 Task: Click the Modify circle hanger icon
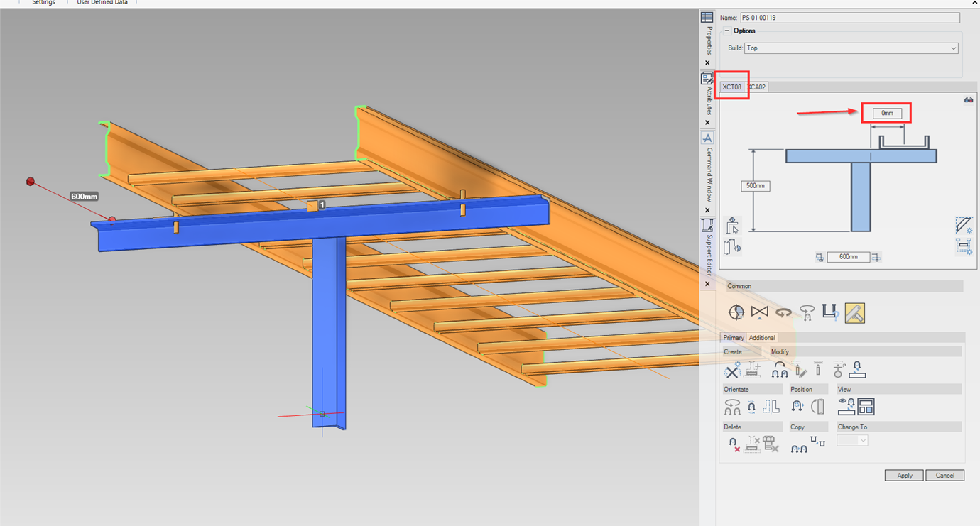click(x=839, y=370)
